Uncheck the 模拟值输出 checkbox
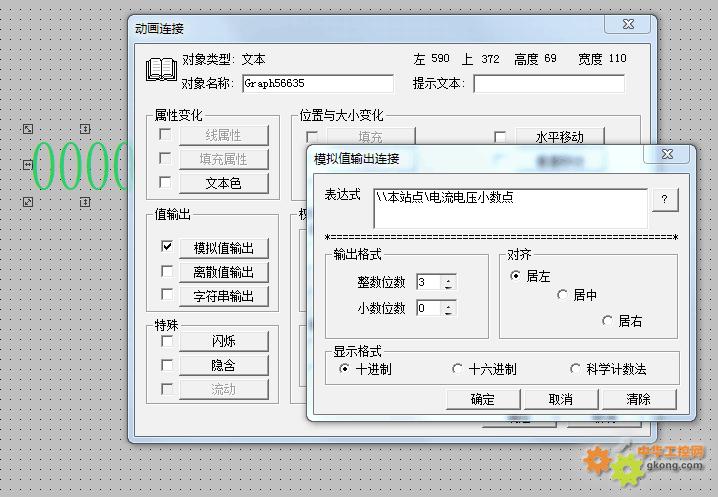Image resolution: width=718 pixels, height=497 pixels. point(167,246)
